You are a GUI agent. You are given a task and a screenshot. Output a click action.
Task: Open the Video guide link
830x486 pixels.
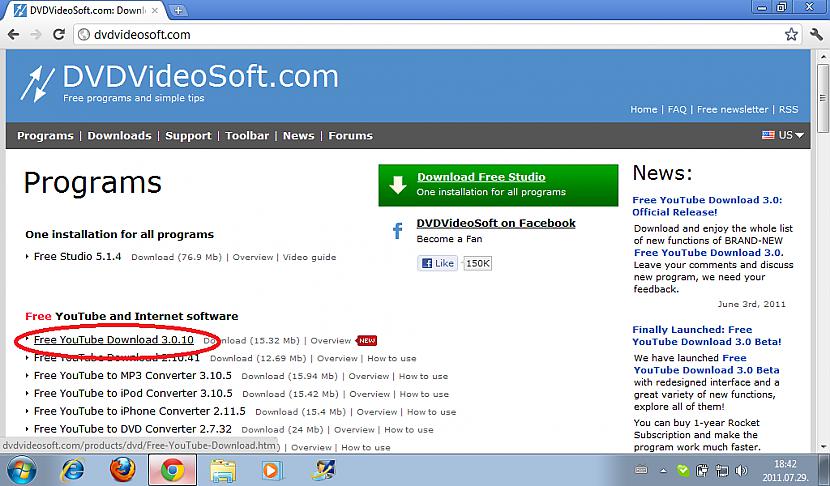309,257
